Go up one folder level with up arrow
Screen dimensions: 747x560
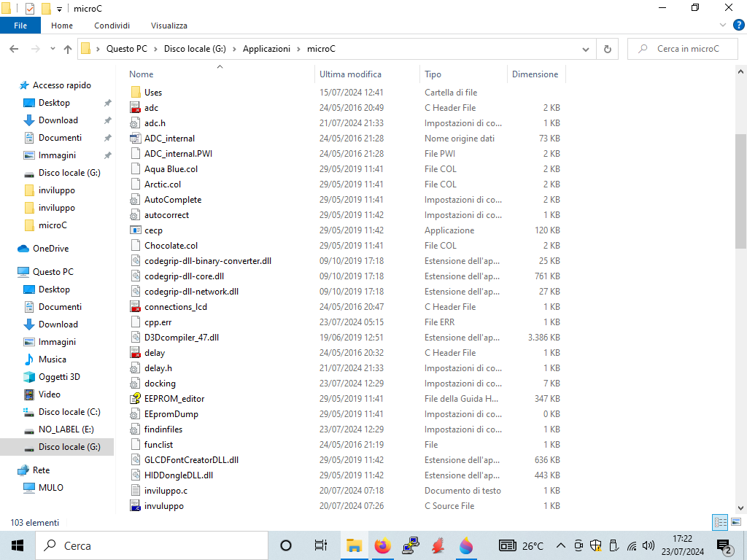coord(68,49)
